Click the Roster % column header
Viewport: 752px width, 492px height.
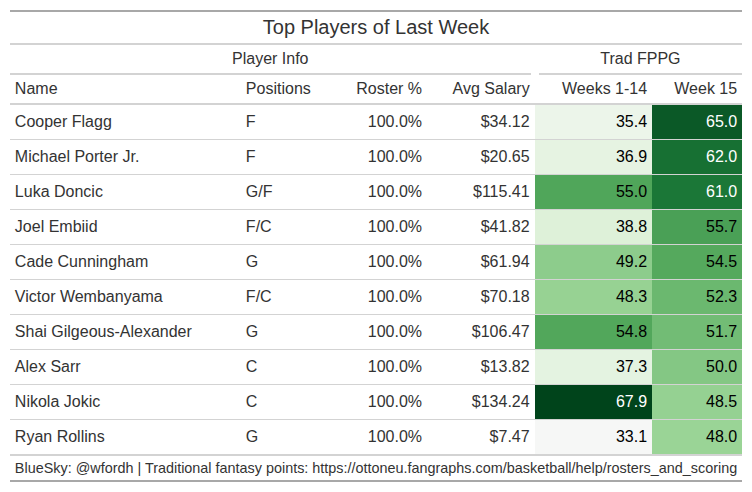pyautogui.click(x=389, y=89)
